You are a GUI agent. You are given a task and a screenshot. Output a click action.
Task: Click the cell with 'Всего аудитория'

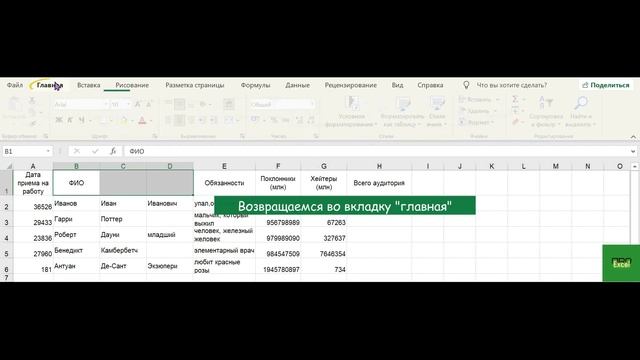click(379, 183)
